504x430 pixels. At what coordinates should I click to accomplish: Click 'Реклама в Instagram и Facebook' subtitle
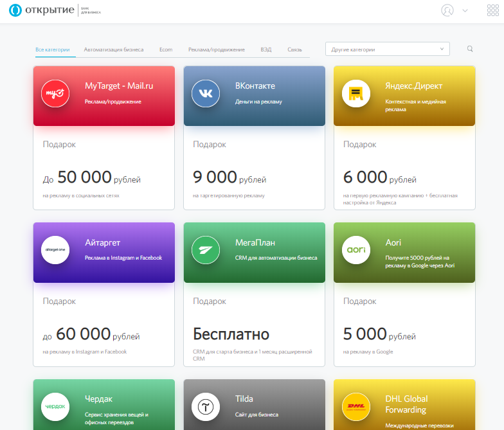pos(123,258)
